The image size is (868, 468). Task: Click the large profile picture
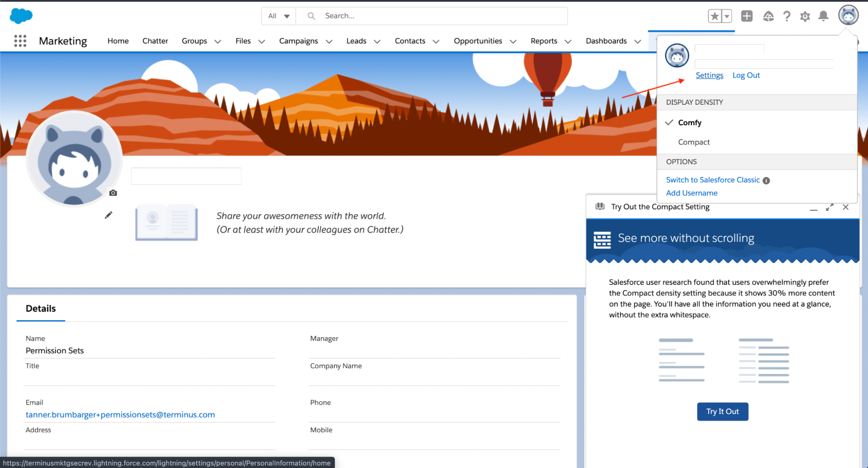74,159
